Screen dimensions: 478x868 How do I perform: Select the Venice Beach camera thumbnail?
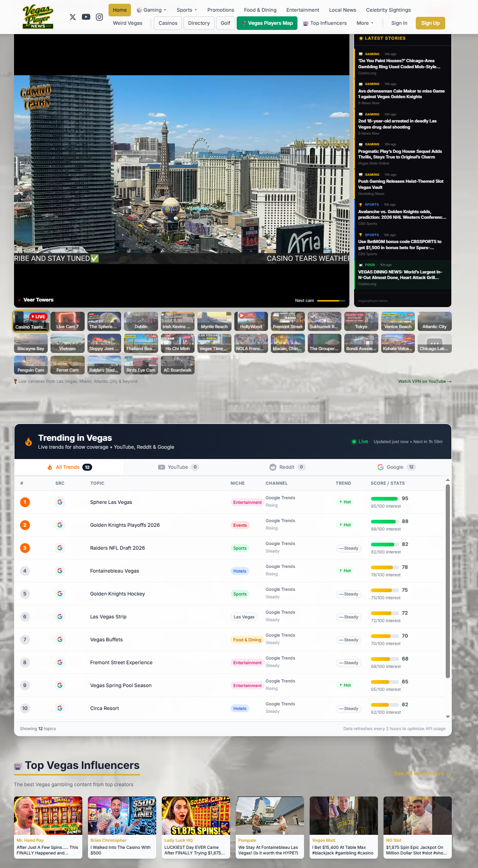point(398,321)
